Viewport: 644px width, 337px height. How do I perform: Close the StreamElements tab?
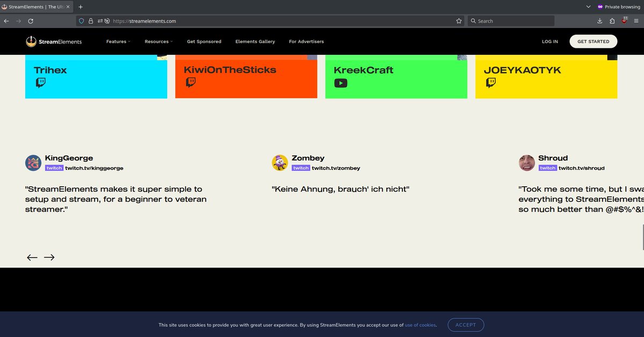68,7
